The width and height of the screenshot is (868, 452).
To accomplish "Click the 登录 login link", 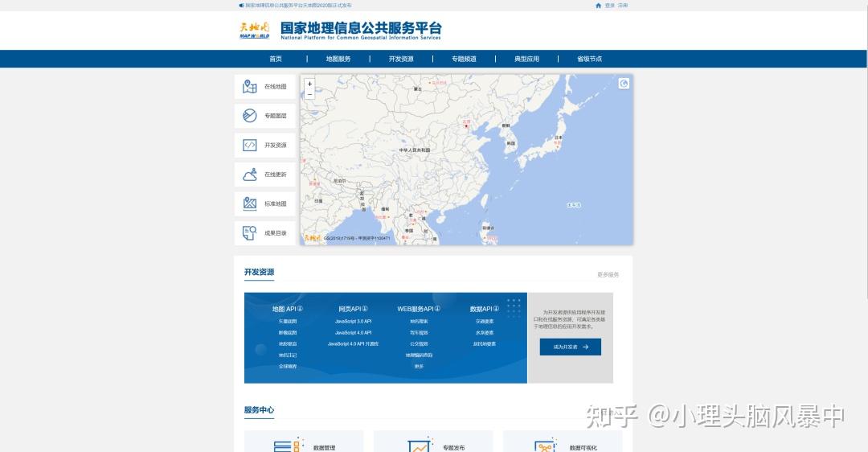I will tap(609, 6).
